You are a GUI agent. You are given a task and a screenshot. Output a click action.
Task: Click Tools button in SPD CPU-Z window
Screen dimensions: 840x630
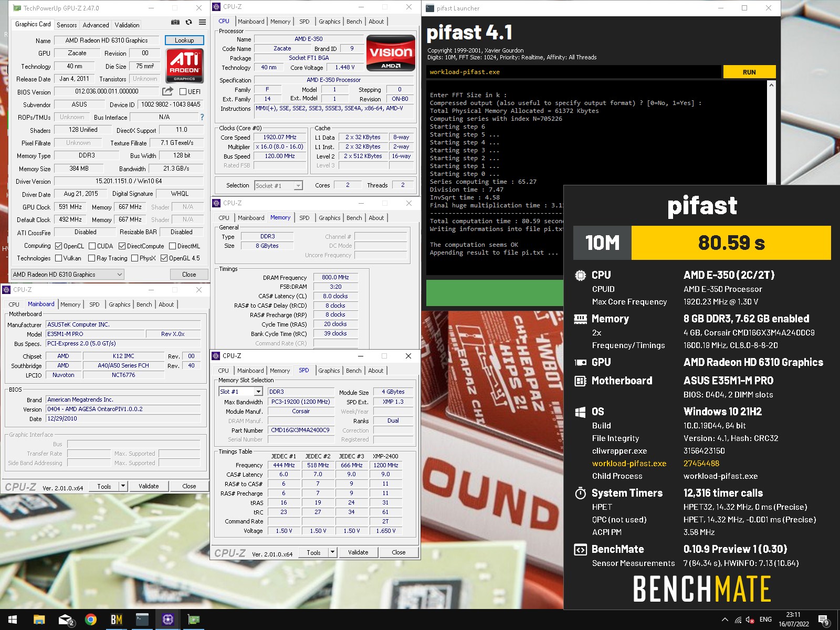click(313, 552)
